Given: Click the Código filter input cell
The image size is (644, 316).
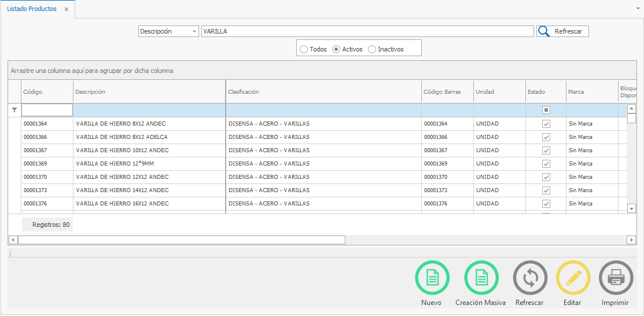Looking at the screenshot, I should click(47, 110).
